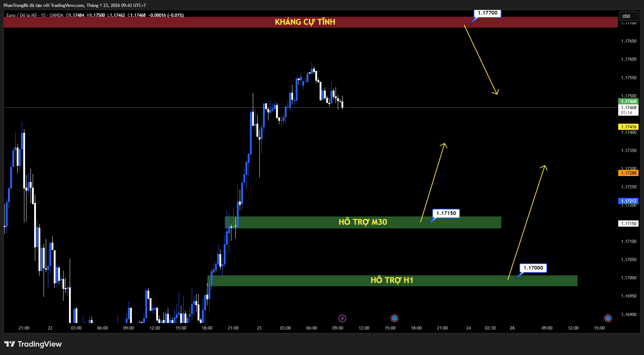Viewport: 644px width, 355px height.
Task: Click the PhanTrong86 author caption at top
Action: (74, 5)
